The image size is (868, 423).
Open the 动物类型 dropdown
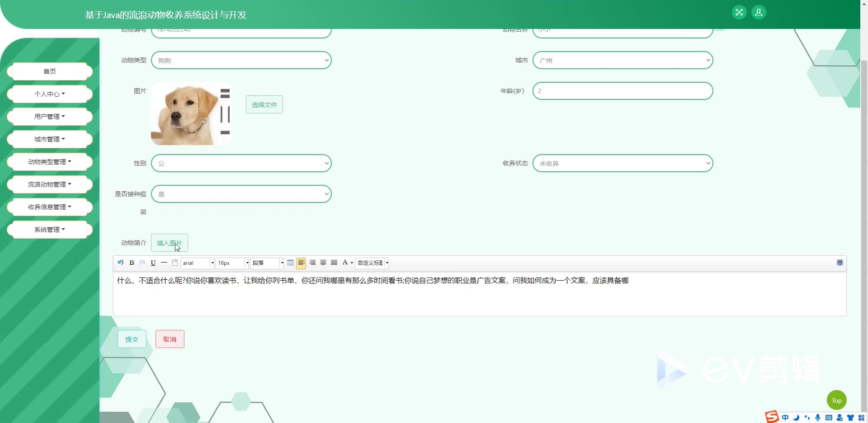coord(241,60)
